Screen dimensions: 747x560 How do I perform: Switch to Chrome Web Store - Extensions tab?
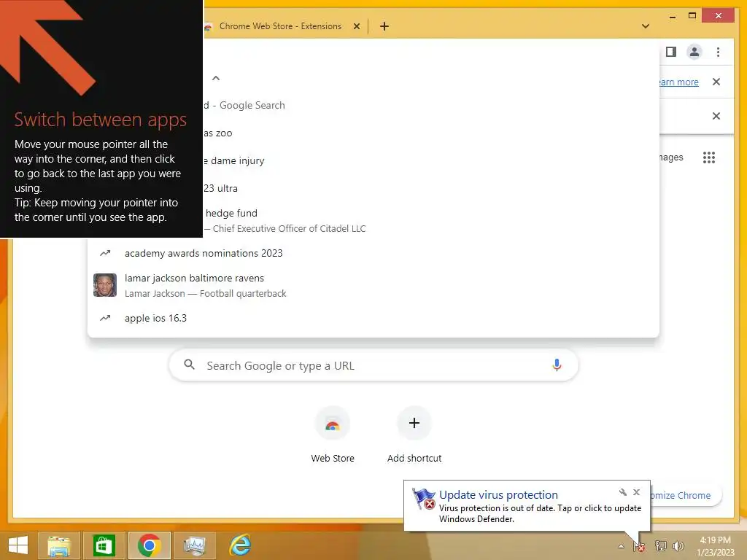281,26
